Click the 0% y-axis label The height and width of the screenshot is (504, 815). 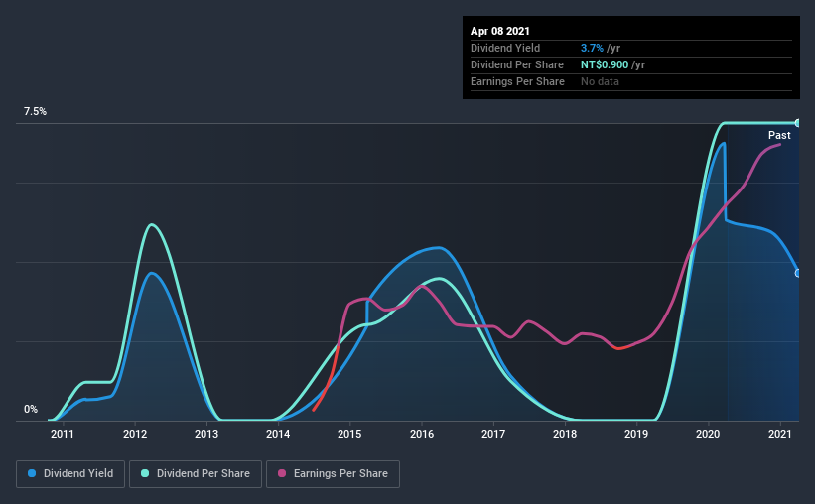click(31, 410)
